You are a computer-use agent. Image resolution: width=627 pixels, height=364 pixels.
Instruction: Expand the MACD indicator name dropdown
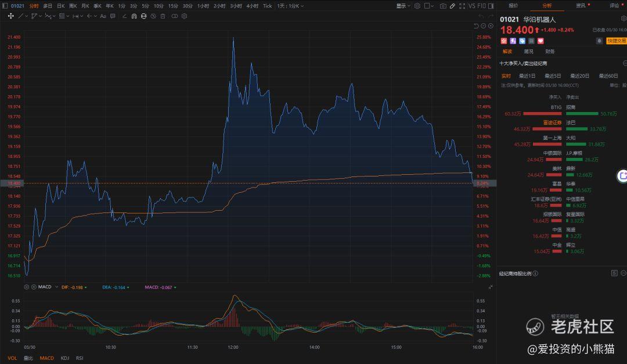click(x=56, y=287)
